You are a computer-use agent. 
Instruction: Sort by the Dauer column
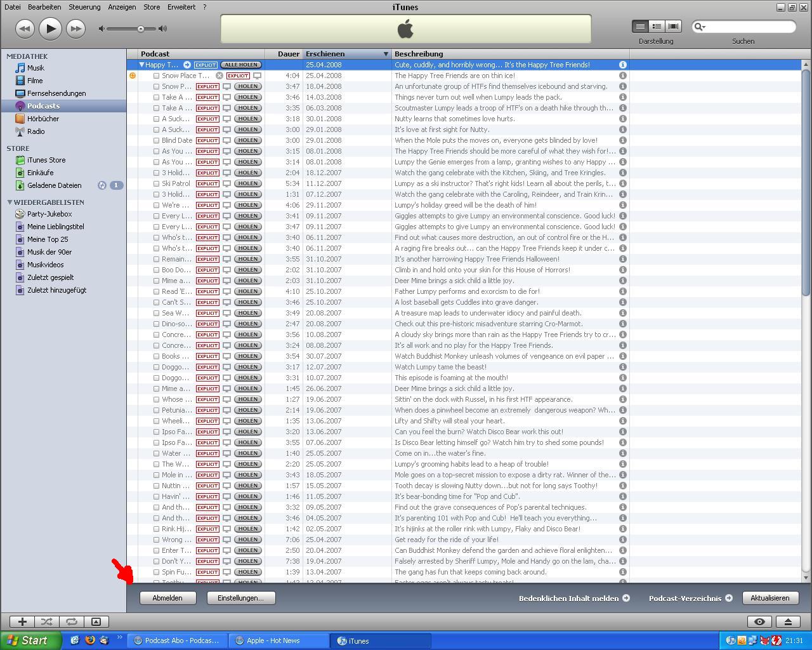[x=284, y=54]
